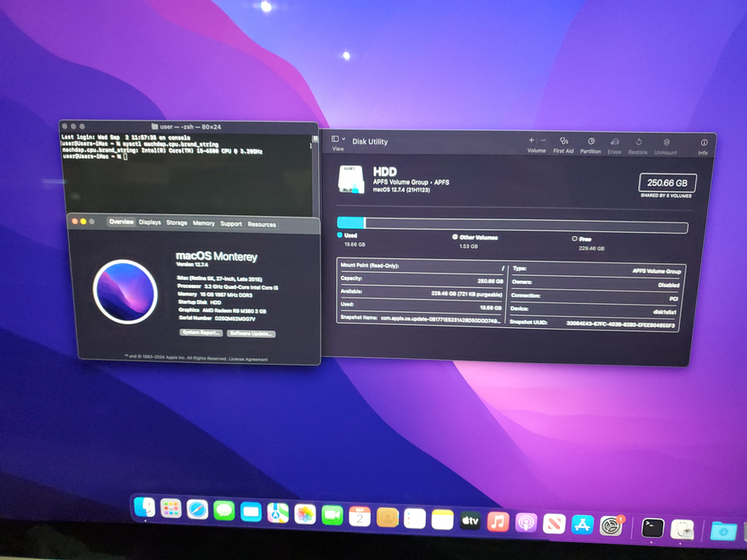
Task: Open Calendar from the Dock
Action: coord(359,517)
